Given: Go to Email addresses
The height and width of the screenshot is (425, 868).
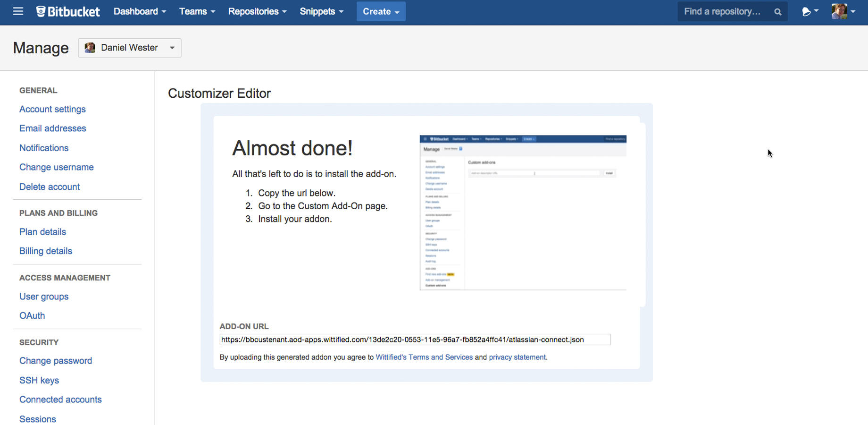Looking at the screenshot, I should (52, 128).
